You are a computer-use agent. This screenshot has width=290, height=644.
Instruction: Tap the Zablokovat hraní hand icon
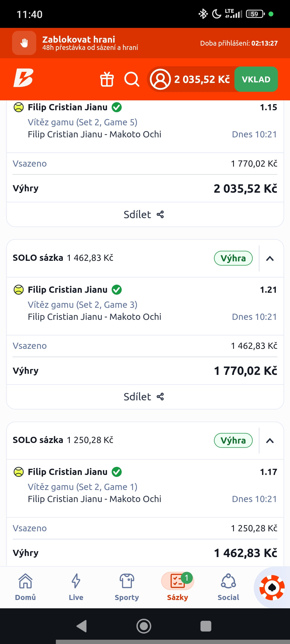[24, 43]
